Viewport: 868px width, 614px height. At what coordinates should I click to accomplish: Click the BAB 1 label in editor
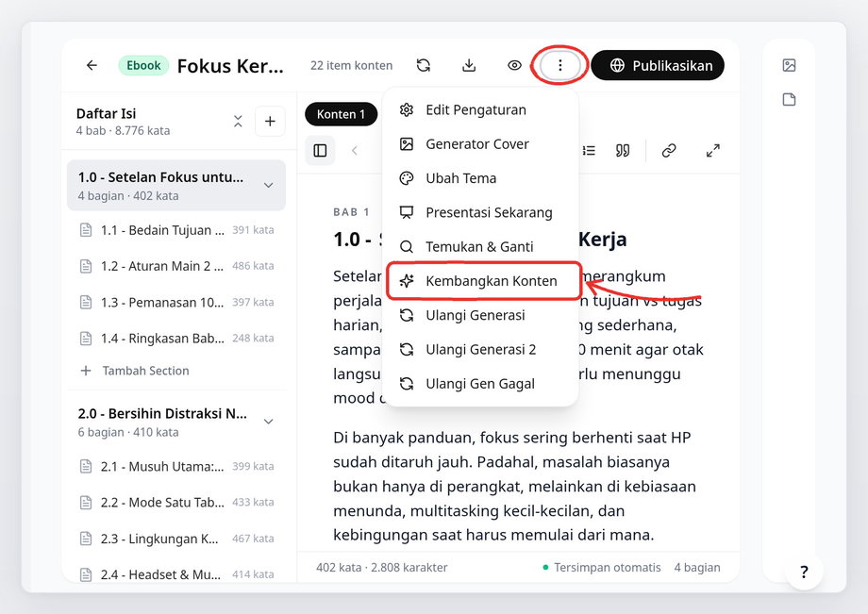tap(352, 212)
